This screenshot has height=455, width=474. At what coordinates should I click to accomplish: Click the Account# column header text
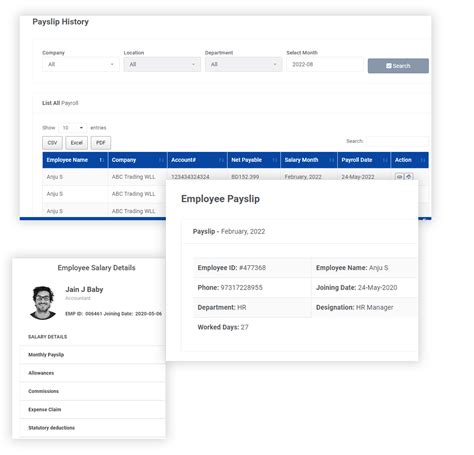point(183,160)
